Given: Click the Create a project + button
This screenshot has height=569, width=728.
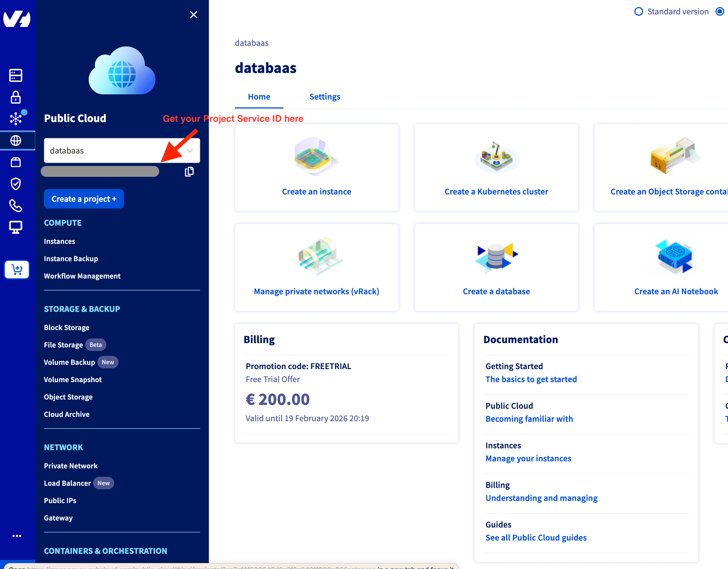Looking at the screenshot, I should 84,199.
